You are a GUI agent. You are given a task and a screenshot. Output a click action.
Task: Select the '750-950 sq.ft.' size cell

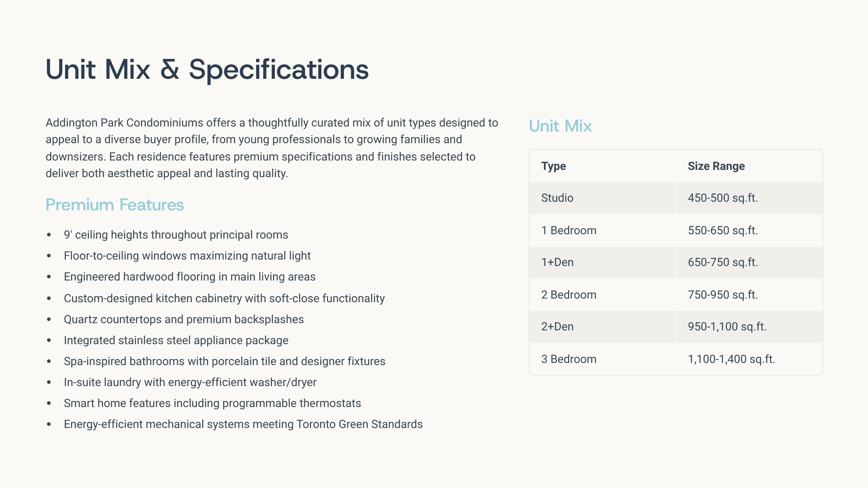pyautogui.click(x=723, y=295)
